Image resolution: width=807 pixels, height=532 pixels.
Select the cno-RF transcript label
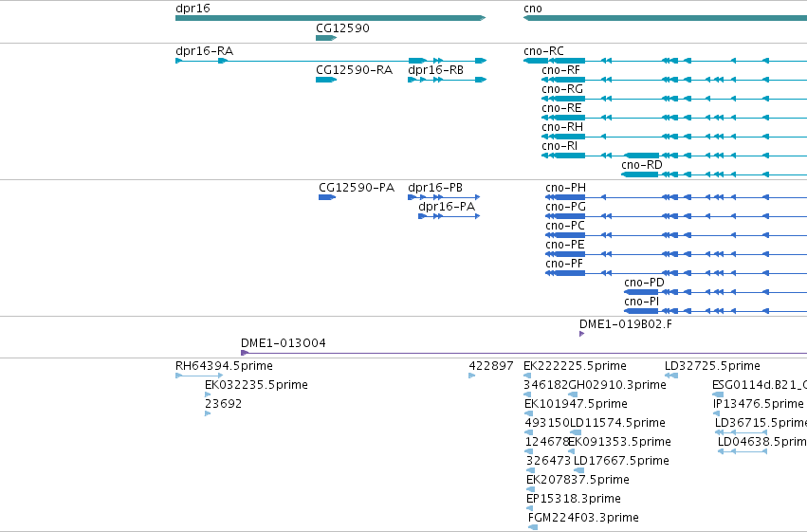[x=560, y=70]
